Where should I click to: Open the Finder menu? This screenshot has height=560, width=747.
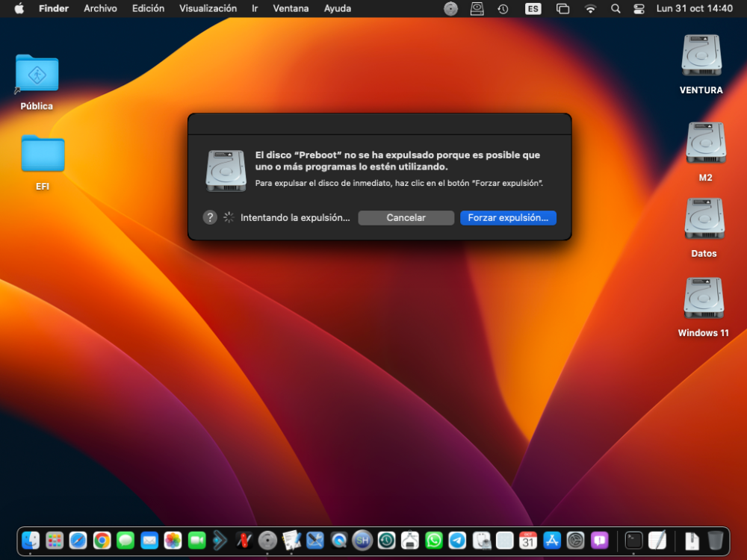click(54, 8)
